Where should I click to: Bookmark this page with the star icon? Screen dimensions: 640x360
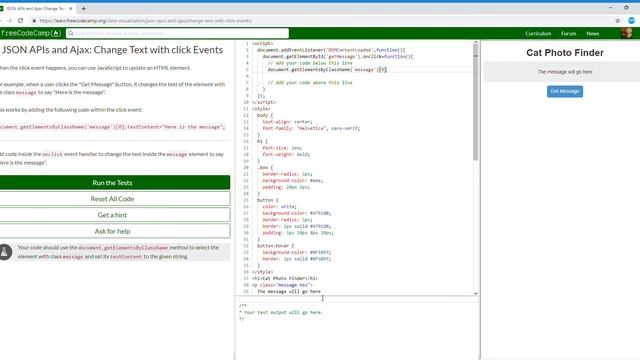click(x=618, y=20)
